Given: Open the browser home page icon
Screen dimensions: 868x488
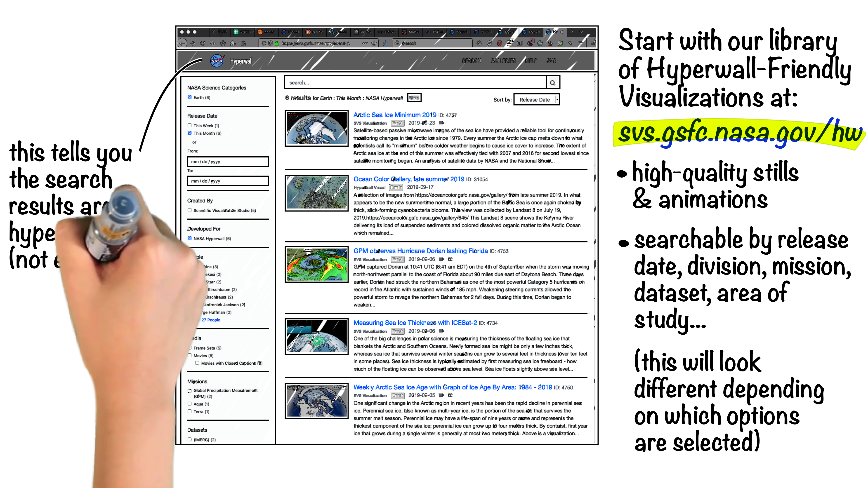Looking at the screenshot, I should click(213, 43).
